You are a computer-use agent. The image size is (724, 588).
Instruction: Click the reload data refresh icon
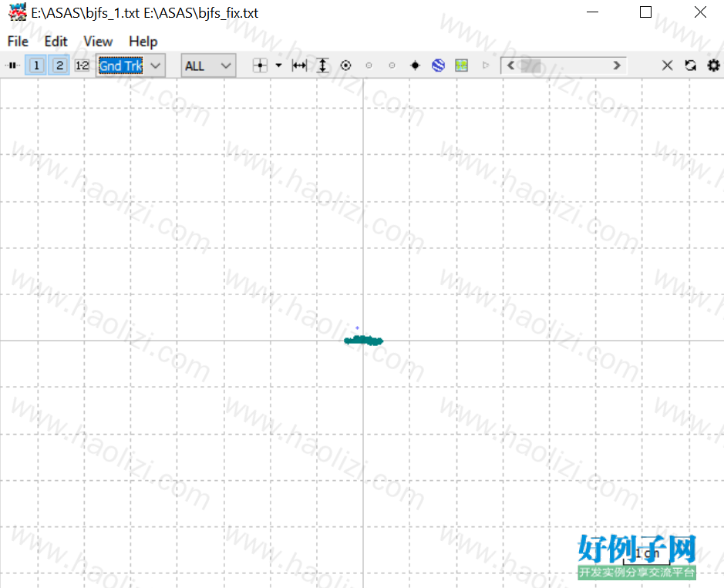point(690,66)
